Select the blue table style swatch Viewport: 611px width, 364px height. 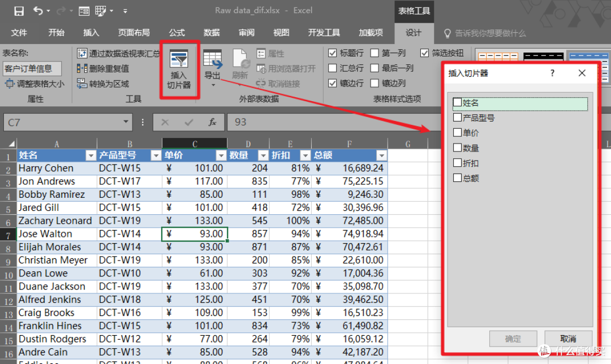point(588,57)
